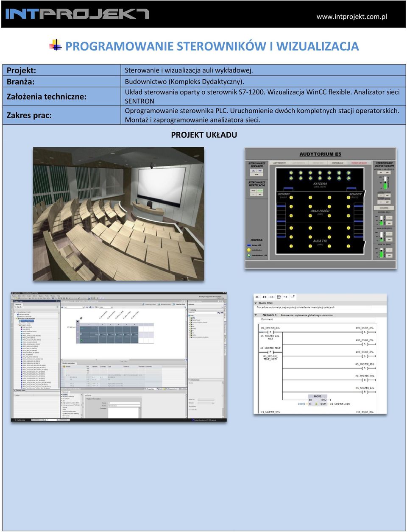Select the normally closed contact icon in ladder toolbar
Image resolution: width=407 pixels, height=532 pixels.
(x=264, y=297)
